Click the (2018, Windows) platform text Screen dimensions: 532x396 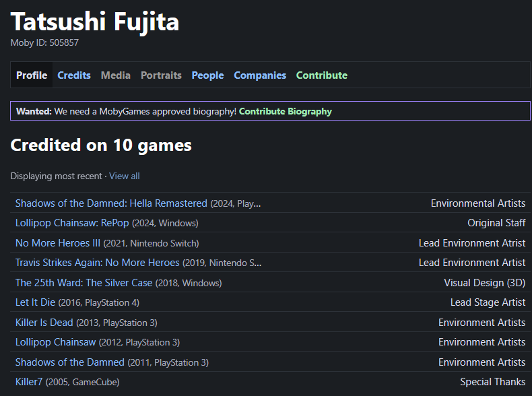(x=189, y=283)
